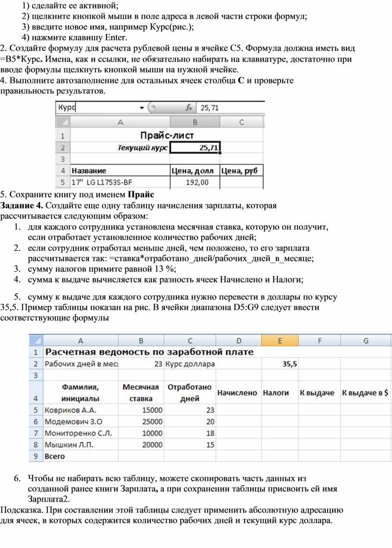Click the Фамилия, инициалы header cell

81,392
